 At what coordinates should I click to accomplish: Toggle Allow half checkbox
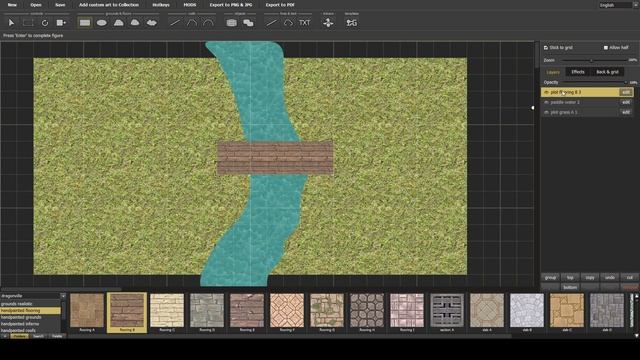pyautogui.click(x=606, y=48)
